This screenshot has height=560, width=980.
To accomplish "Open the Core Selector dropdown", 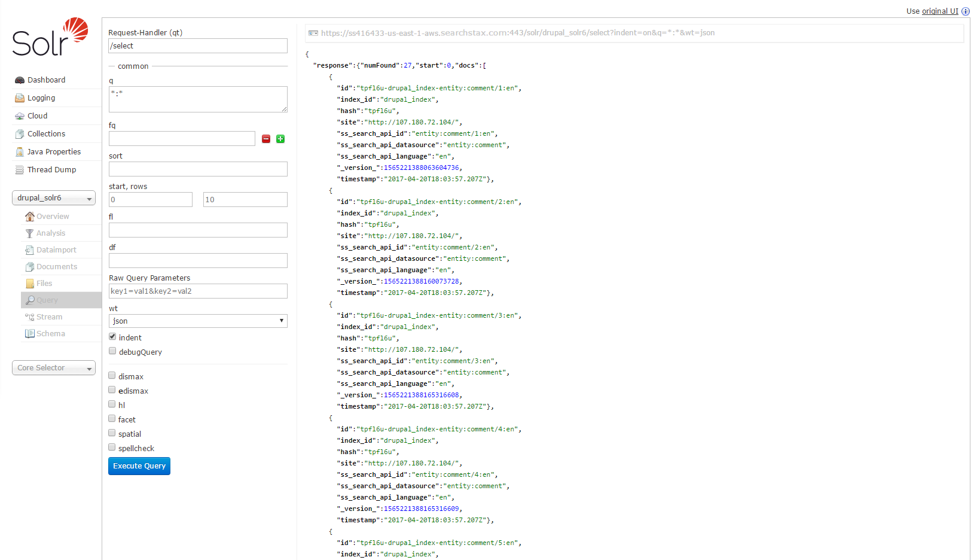I will point(54,368).
